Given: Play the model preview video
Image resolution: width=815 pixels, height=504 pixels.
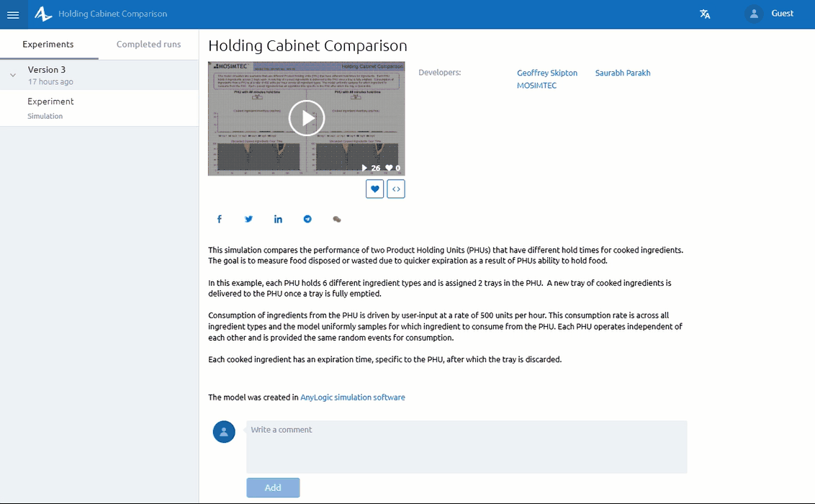Looking at the screenshot, I should coord(307,118).
